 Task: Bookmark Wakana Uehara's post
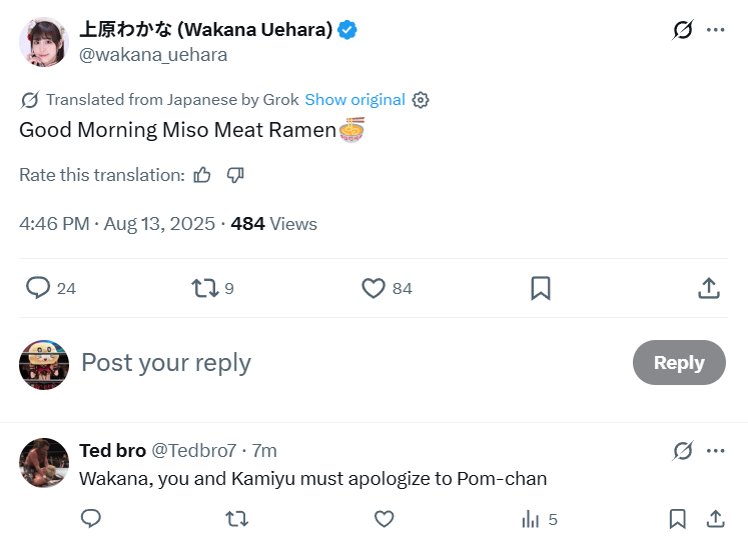click(540, 288)
